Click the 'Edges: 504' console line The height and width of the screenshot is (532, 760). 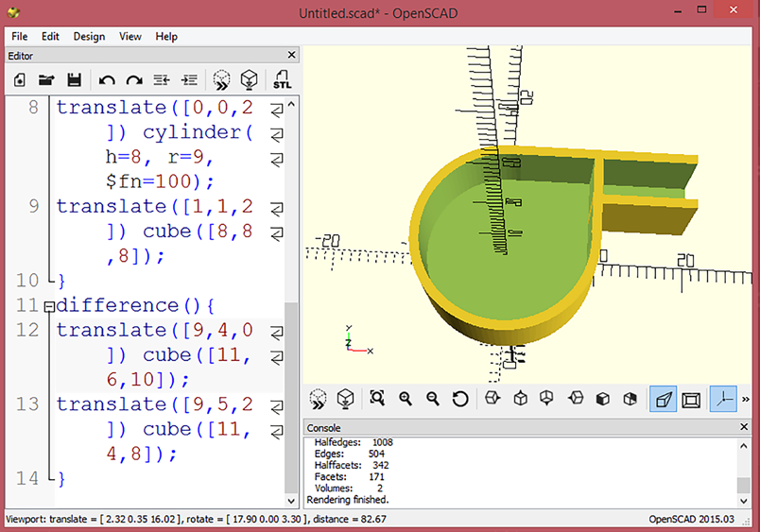click(x=349, y=454)
